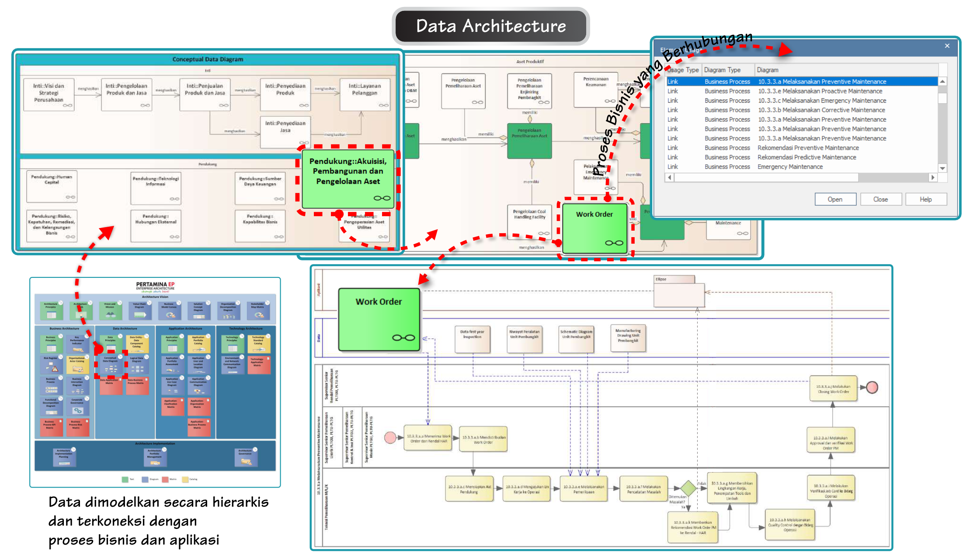Open the Organizational Actor Catalog tile

[77, 364]
